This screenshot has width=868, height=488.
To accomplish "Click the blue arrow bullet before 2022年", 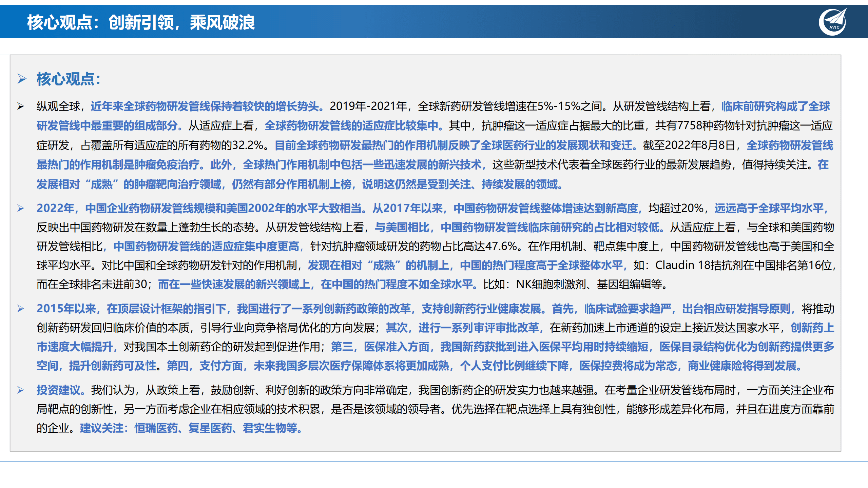I will [21, 208].
